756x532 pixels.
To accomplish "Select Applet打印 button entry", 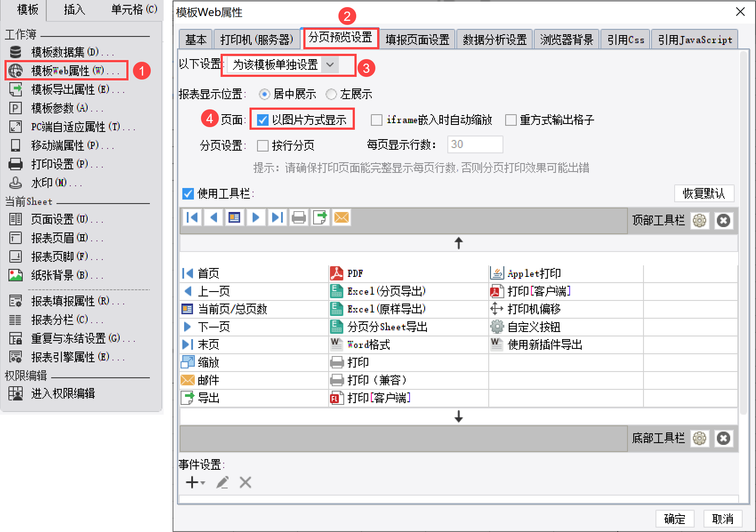I will [x=566, y=273].
